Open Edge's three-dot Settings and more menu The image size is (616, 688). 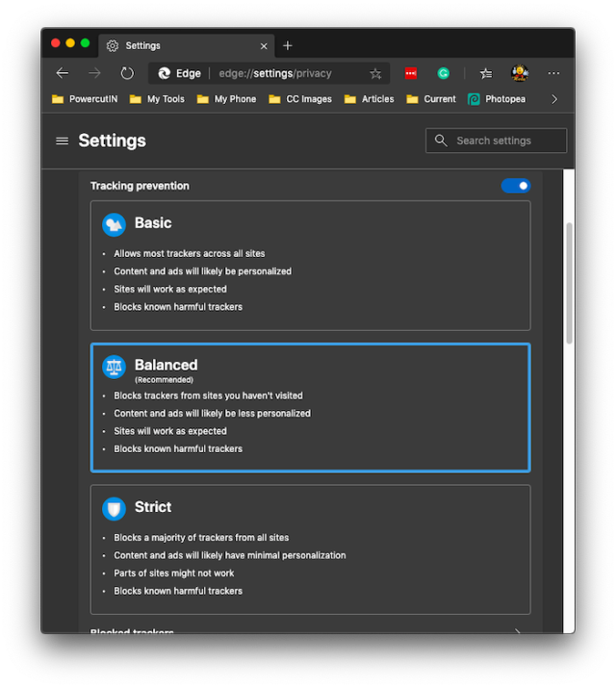coord(553,73)
